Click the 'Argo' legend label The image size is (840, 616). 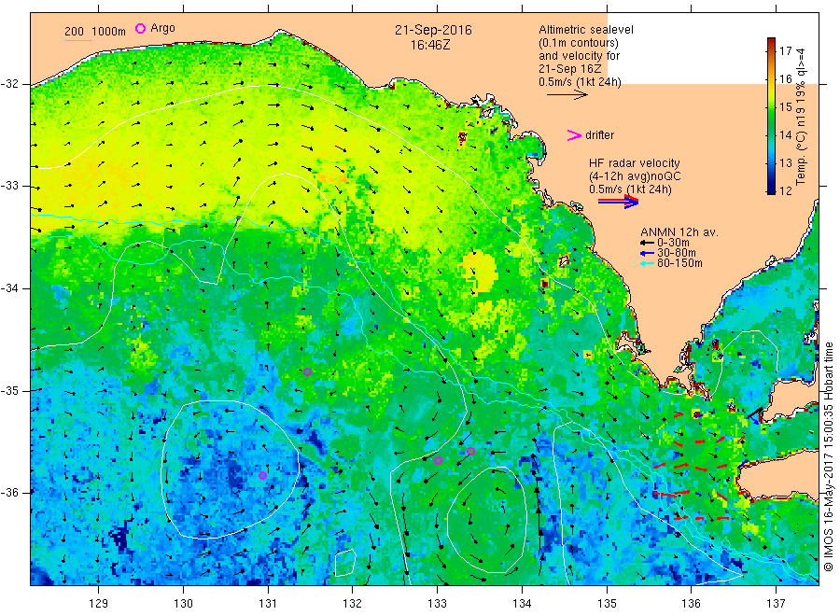click(162, 28)
